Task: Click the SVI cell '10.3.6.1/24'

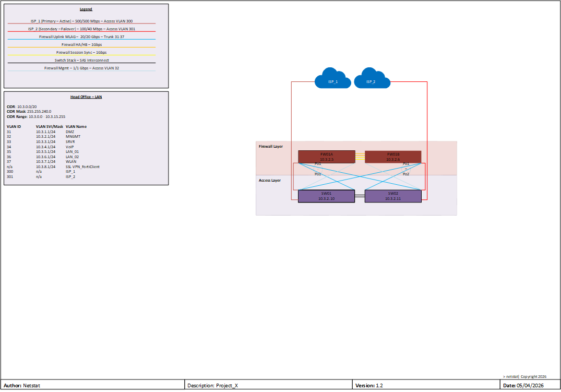Action: click(x=45, y=157)
